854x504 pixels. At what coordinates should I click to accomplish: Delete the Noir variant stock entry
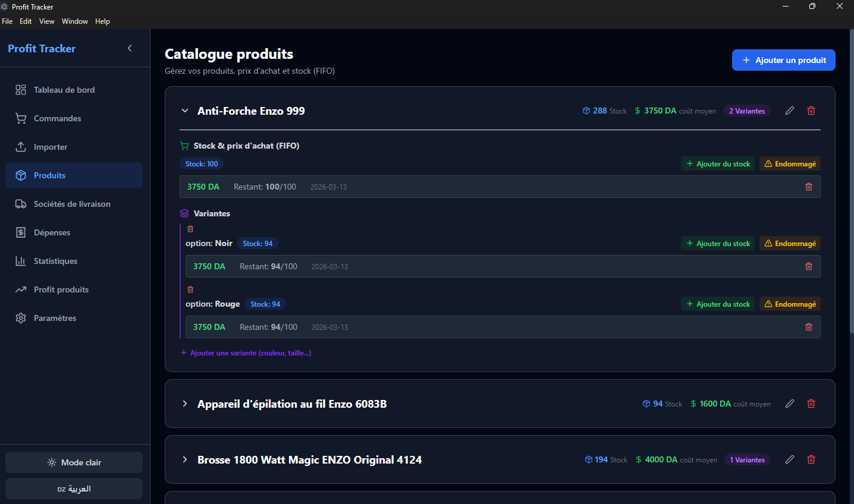click(x=808, y=266)
